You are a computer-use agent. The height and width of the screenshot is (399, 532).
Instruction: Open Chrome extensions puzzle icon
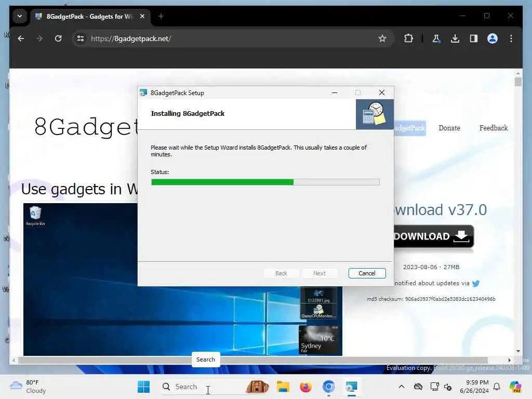pos(408,38)
